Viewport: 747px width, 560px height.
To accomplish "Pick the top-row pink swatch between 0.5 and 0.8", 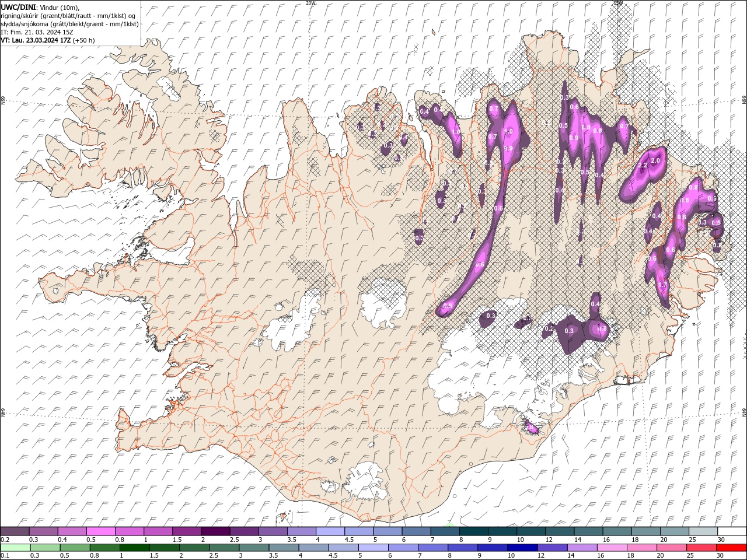I will pos(101,531).
